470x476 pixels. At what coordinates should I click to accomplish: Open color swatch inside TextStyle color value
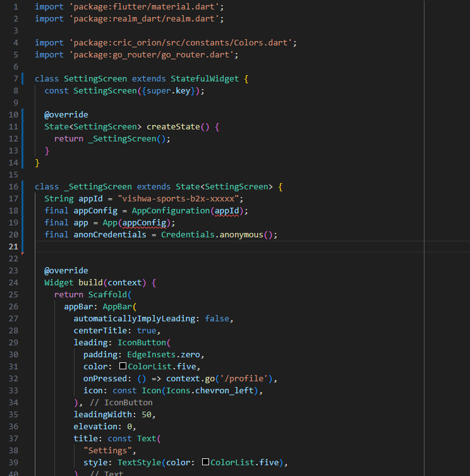(205, 462)
